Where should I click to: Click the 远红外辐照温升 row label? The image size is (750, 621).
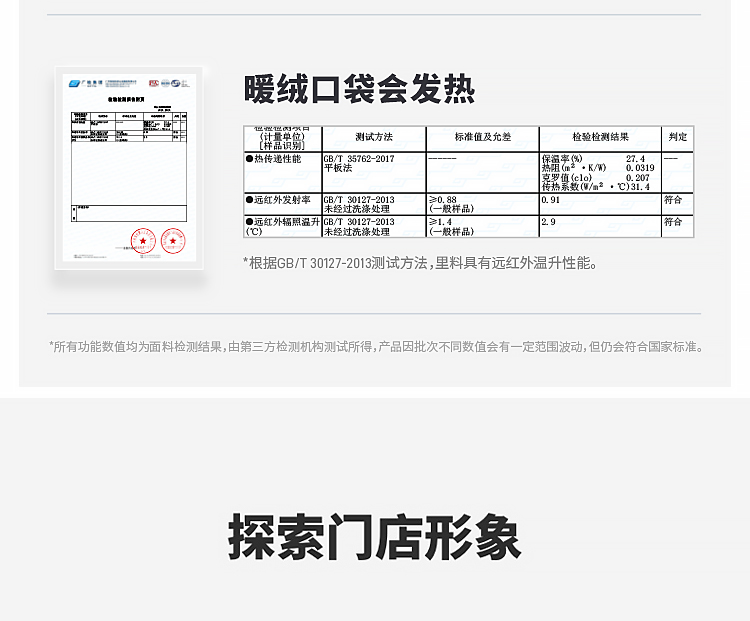click(x=282, y=226)
